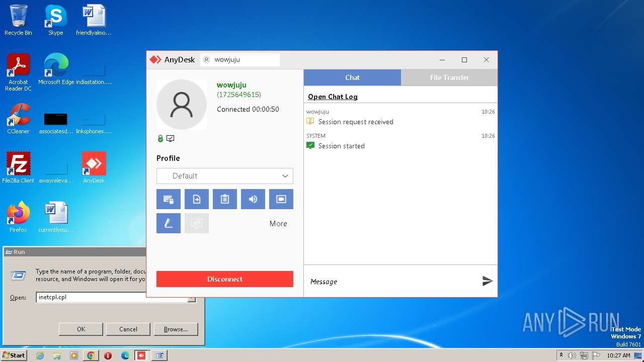The height and width of the screenshot is (362, 644).
Task: Click the chat Message input field
Action: 392,282
